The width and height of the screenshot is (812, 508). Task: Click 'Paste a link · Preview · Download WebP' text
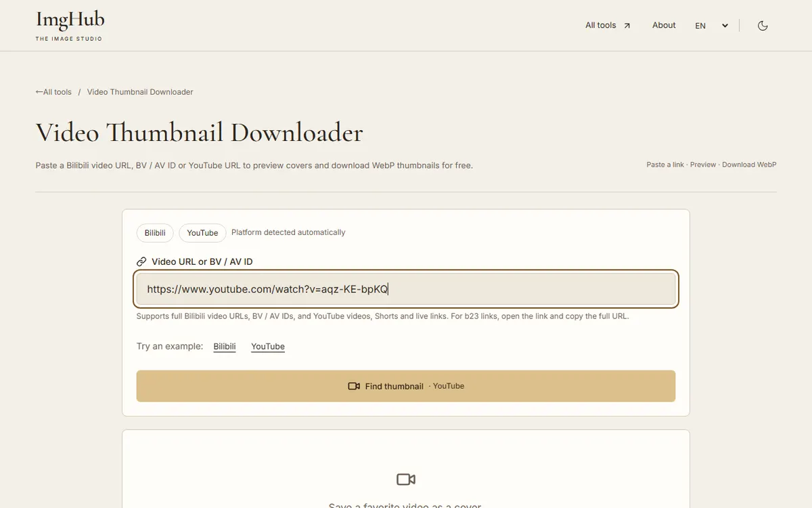pyautogui.click(x=711, y=165)
